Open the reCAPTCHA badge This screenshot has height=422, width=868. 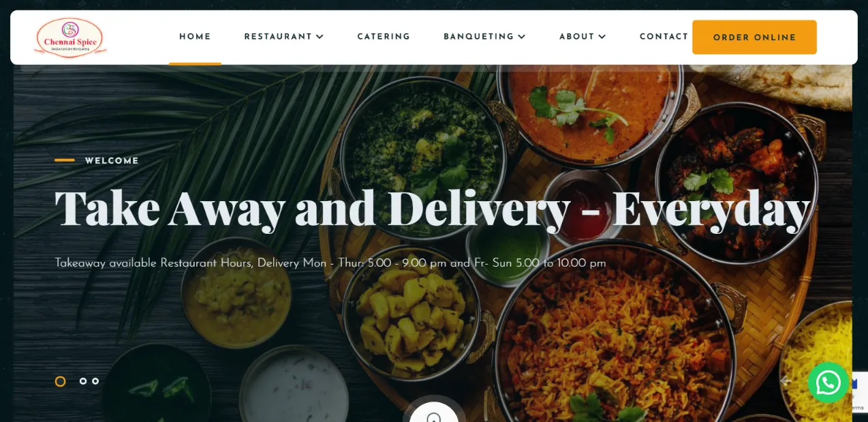tap(858, 392)
